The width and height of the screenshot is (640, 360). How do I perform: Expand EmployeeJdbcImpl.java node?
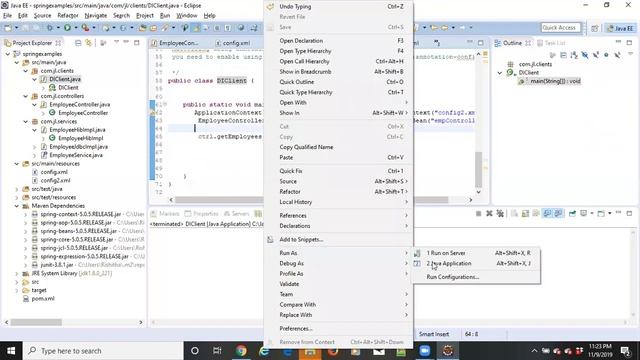35,147
